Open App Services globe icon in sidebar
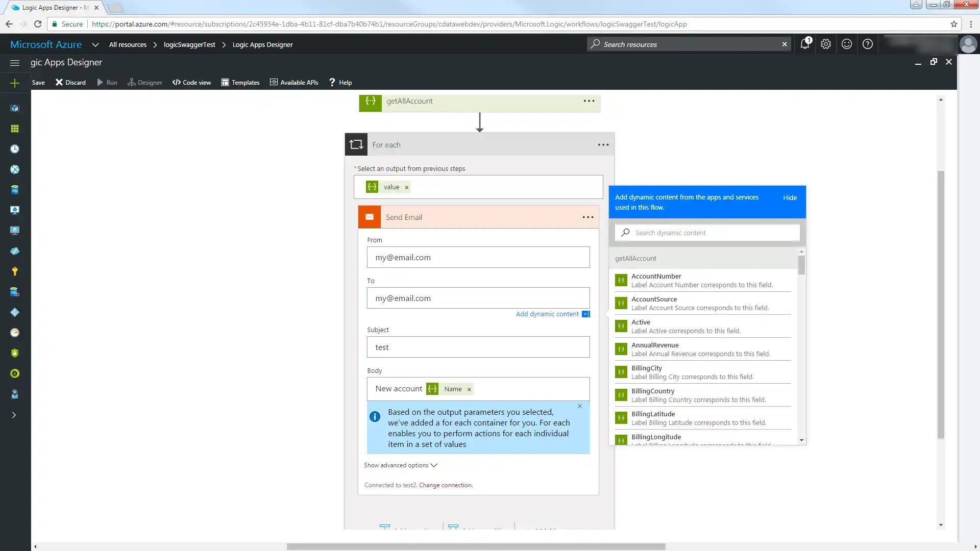 point(15,169)
